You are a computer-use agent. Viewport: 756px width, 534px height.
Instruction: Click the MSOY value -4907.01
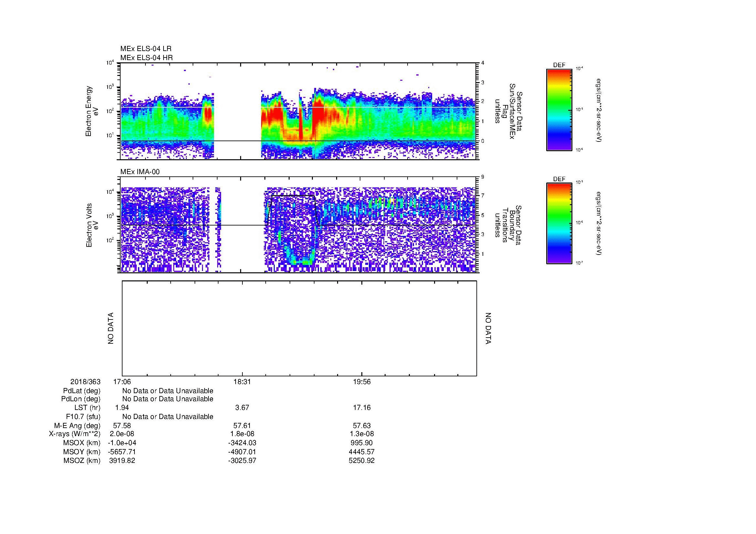pos(242,452)
